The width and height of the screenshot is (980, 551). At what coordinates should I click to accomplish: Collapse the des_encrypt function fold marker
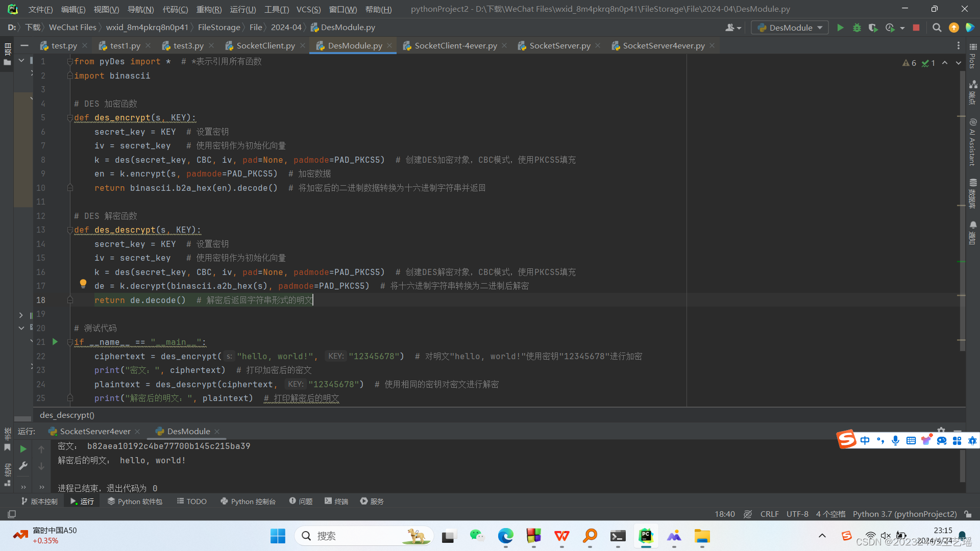[70, 118]
